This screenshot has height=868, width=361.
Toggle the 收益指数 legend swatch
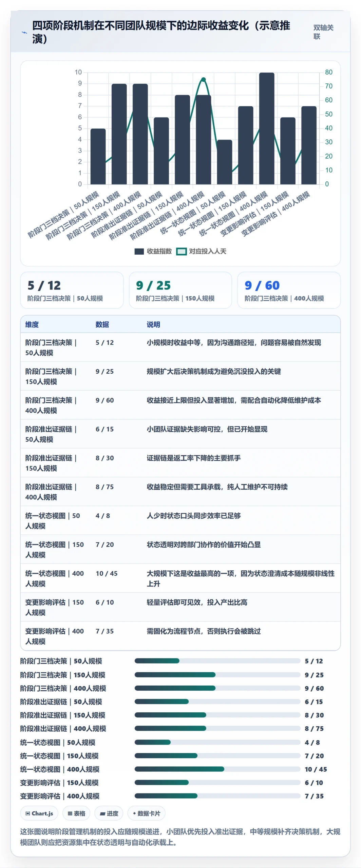point(139,251)
